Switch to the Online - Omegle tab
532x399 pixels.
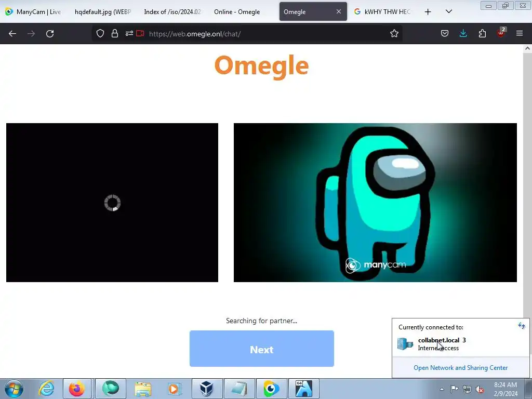pyautogui.click(x=242, y=12)
